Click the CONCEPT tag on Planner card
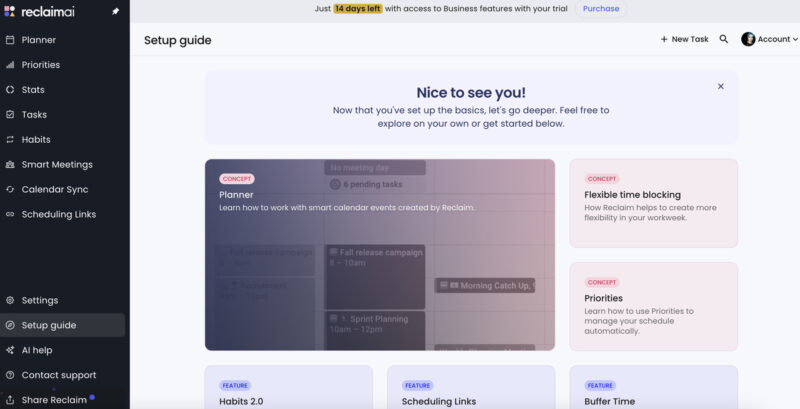 pyautogui.click(x=237, y=179)
